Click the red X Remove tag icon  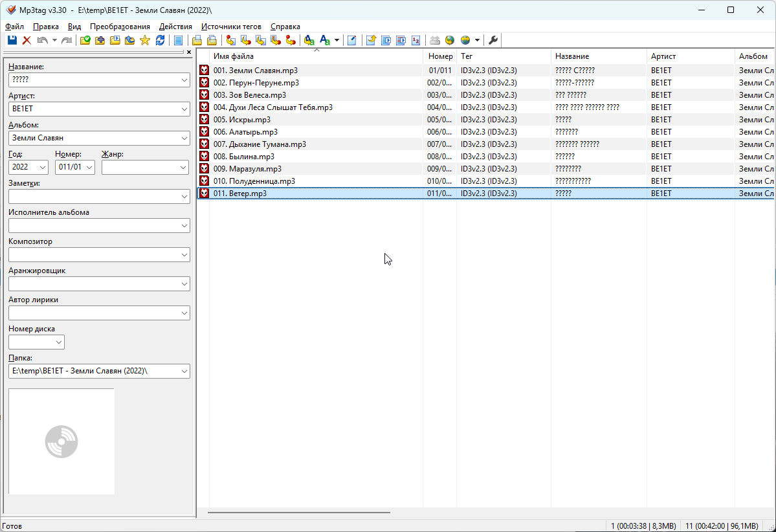click(27, 41)
